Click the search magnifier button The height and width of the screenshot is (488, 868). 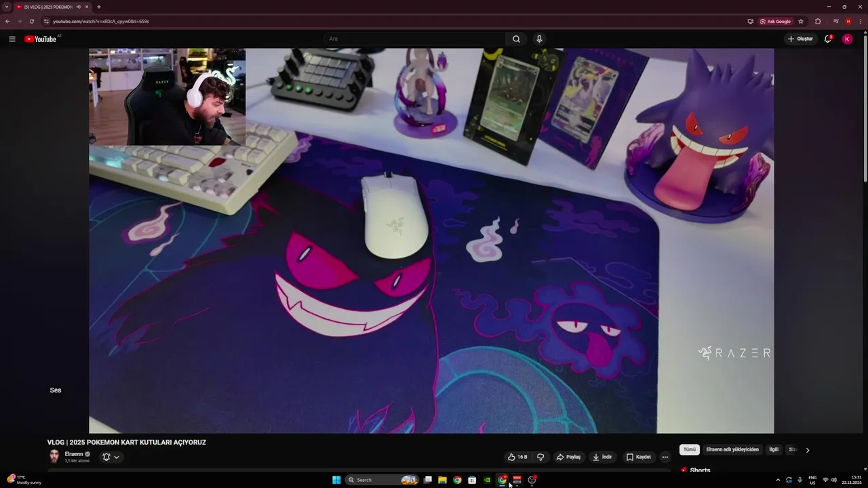point(516,39)
